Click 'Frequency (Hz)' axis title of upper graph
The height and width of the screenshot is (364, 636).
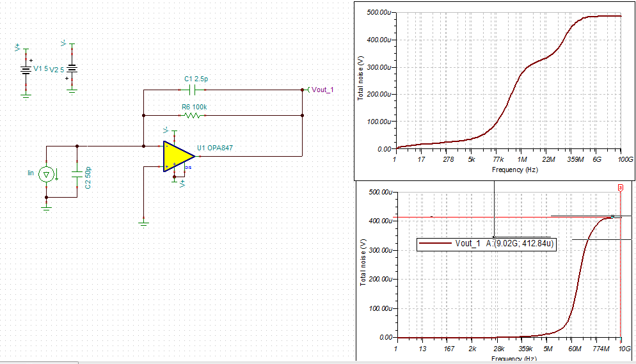pyautogui.click(x=514, y=170)
